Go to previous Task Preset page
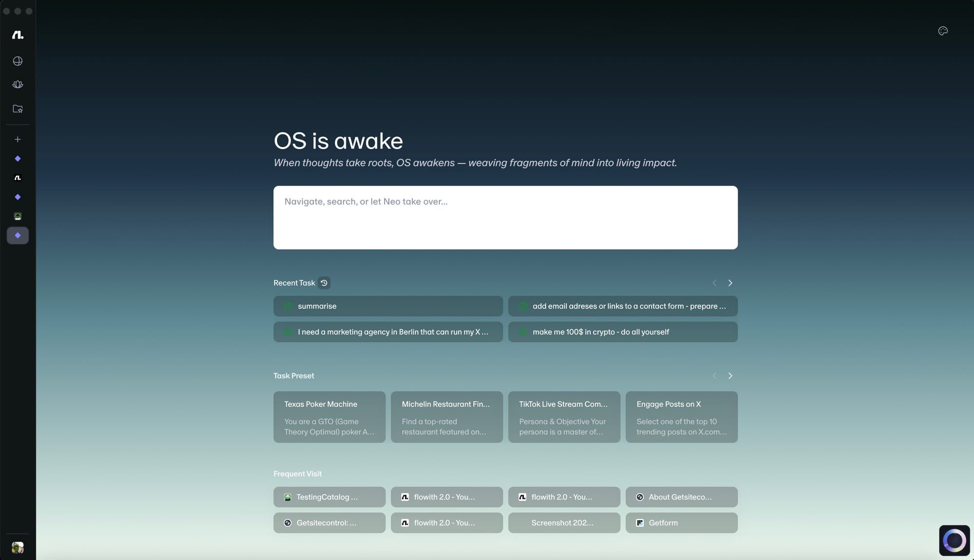 click(x=714, y=376)
